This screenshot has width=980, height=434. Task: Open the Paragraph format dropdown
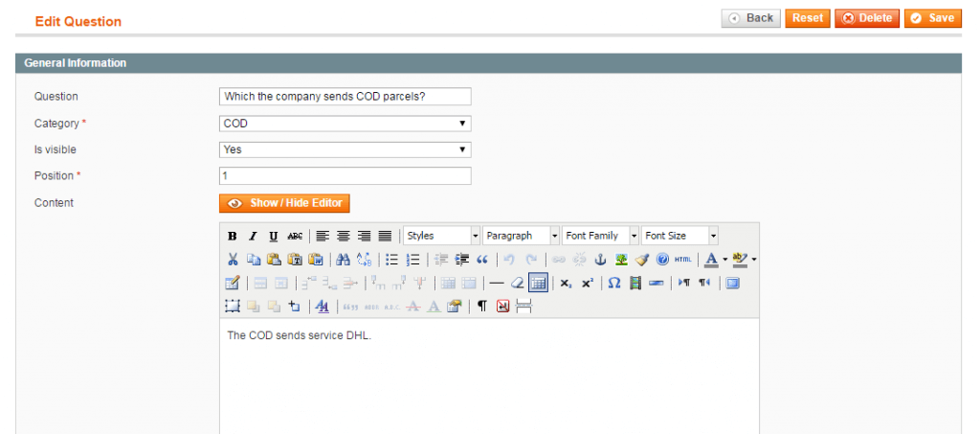[x=522, y=236]
